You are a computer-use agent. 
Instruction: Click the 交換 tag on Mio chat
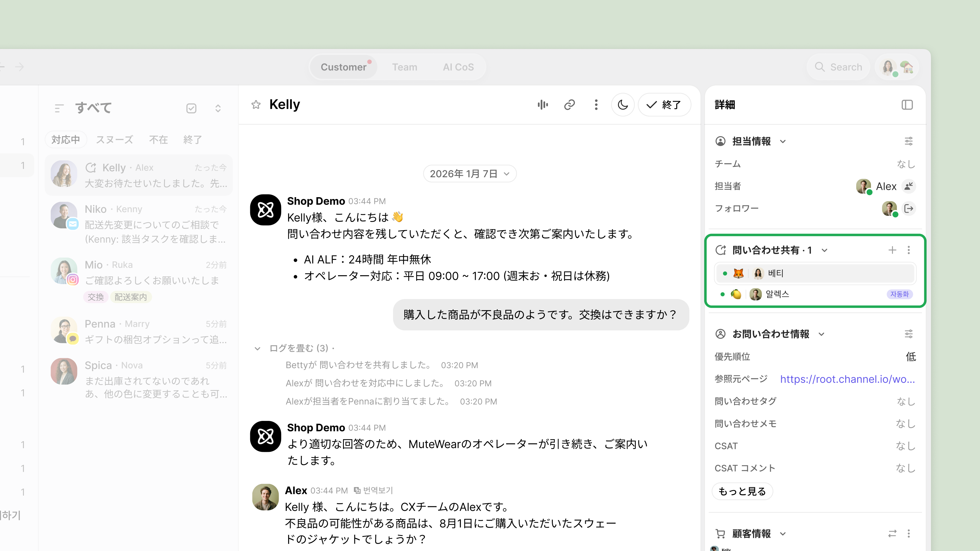96,297
